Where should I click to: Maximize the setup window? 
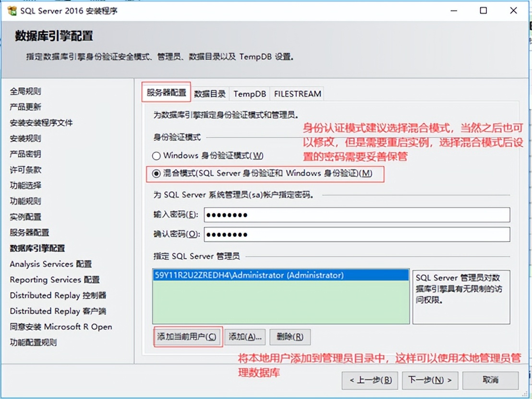484,11
